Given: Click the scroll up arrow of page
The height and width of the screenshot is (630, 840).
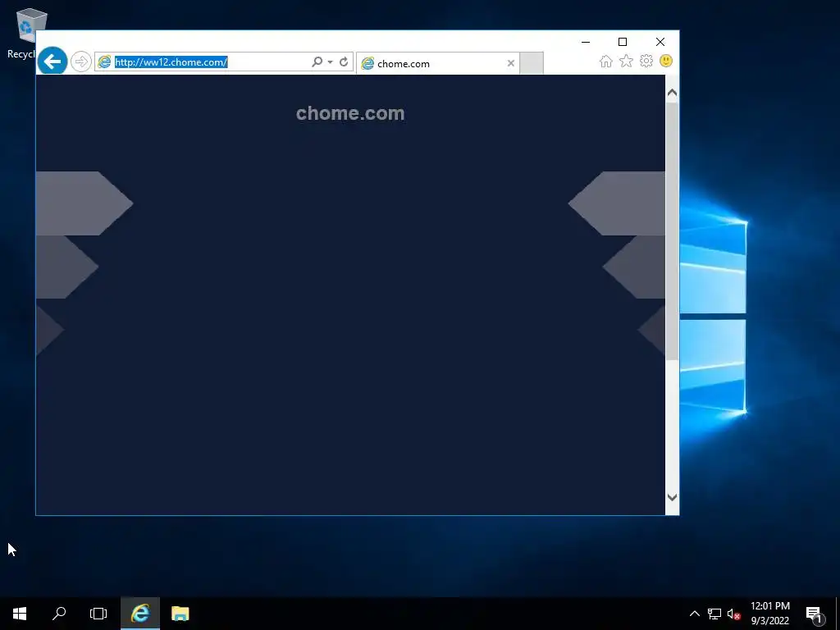Looking at the screenshot, I should click(x=672, y=93).
